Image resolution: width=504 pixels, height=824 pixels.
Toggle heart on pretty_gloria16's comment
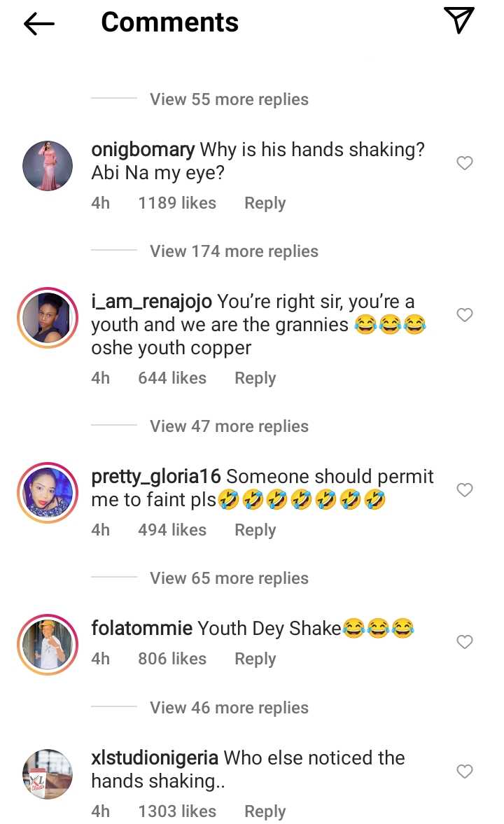click(x=465, y=490)
